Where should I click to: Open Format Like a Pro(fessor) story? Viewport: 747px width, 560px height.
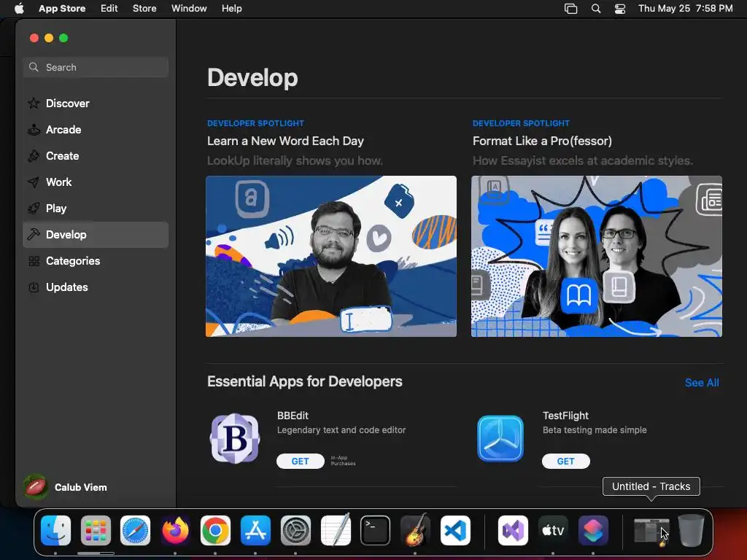point(542,141)
